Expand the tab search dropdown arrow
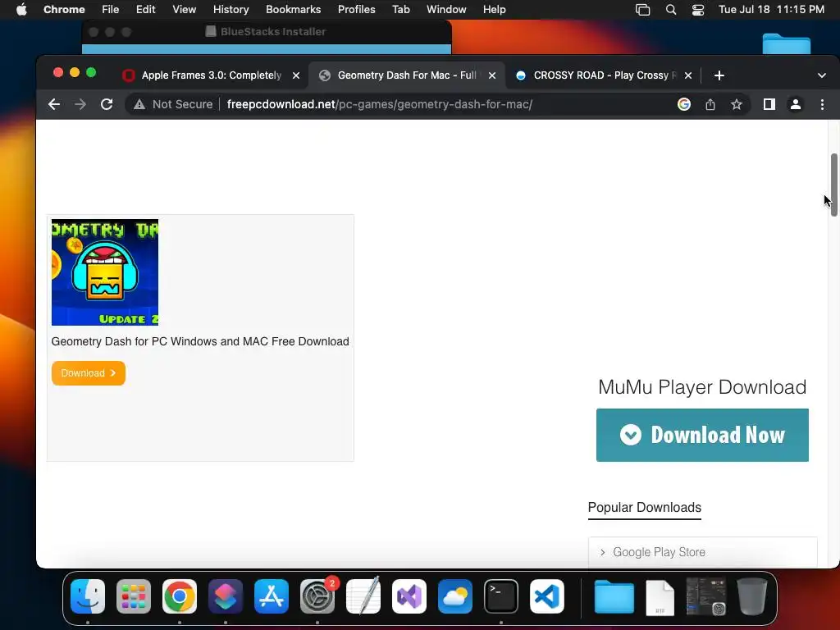 (822, 75)
